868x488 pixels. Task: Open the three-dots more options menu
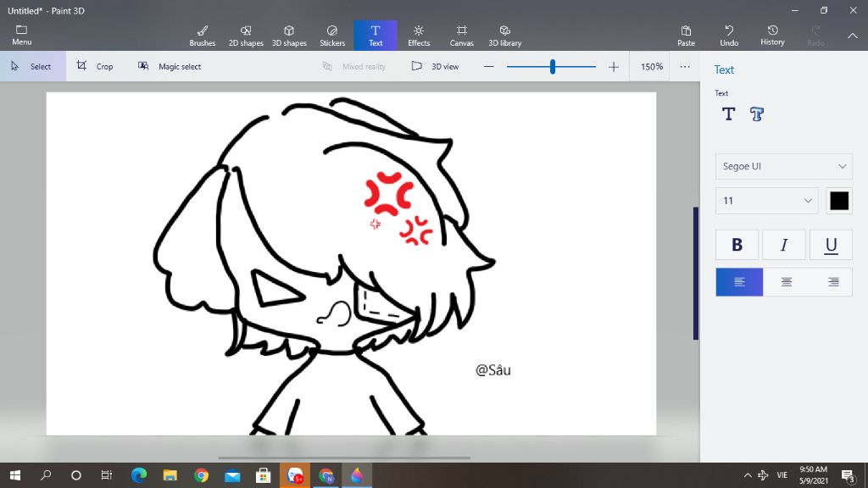click(685, 66)
